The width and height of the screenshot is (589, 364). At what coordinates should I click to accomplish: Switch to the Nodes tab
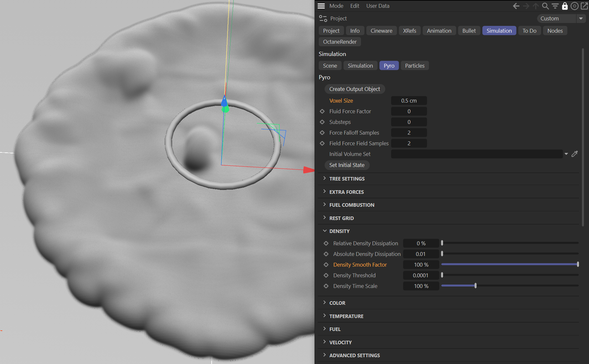pyautogui.click(x=555, y=31)
